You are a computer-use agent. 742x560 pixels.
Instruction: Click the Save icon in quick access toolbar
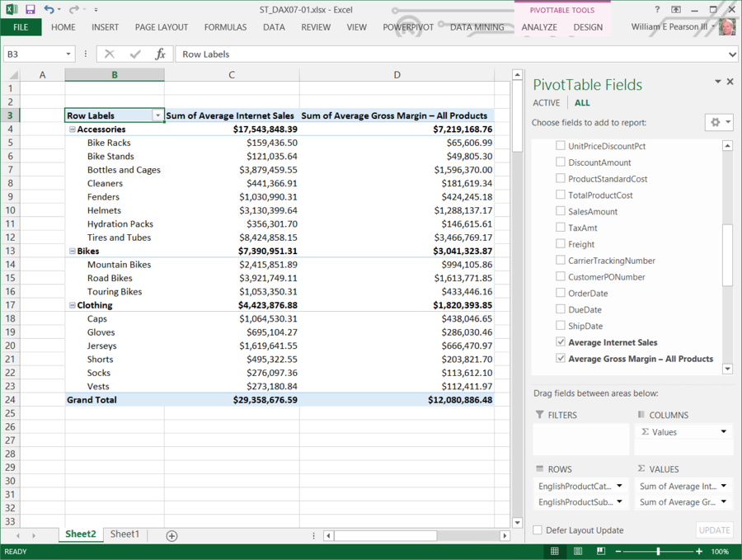tap(31, 9)
